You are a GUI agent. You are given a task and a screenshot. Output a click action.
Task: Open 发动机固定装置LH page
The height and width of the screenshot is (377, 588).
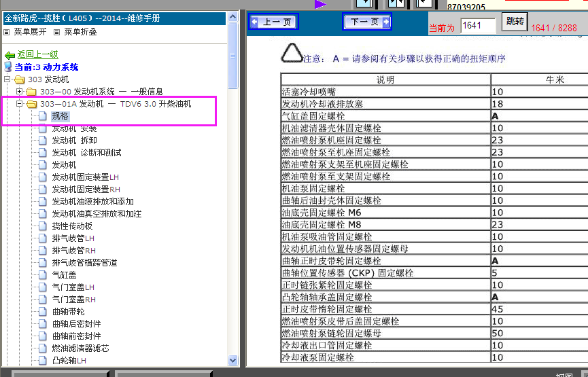(86, 177)
